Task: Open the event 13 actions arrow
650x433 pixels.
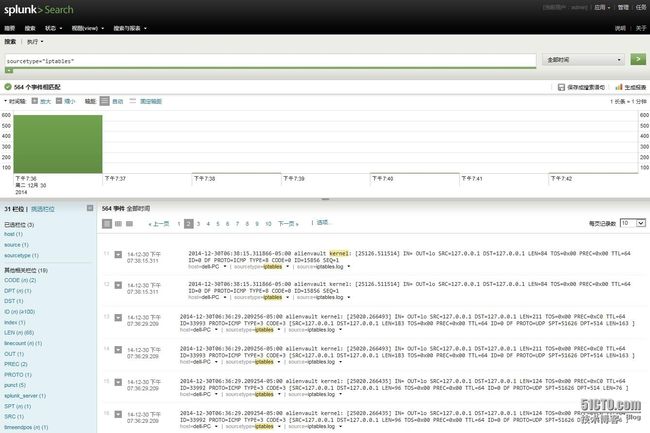Action: [118, 318]
